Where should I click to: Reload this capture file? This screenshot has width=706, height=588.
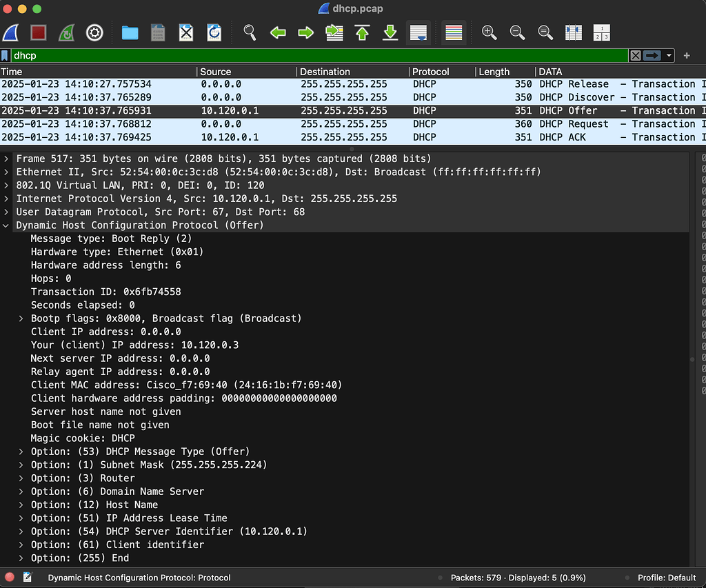pos(212,32)
